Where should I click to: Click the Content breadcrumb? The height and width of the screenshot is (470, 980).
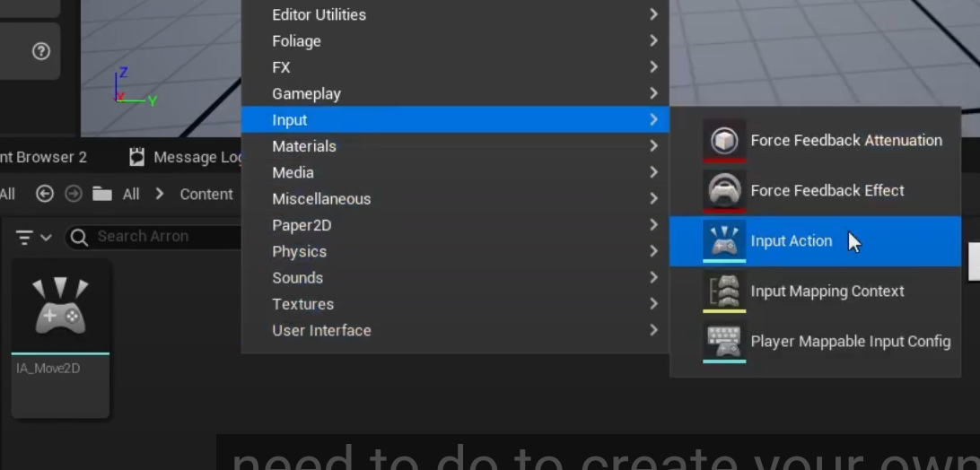point(206,195)
